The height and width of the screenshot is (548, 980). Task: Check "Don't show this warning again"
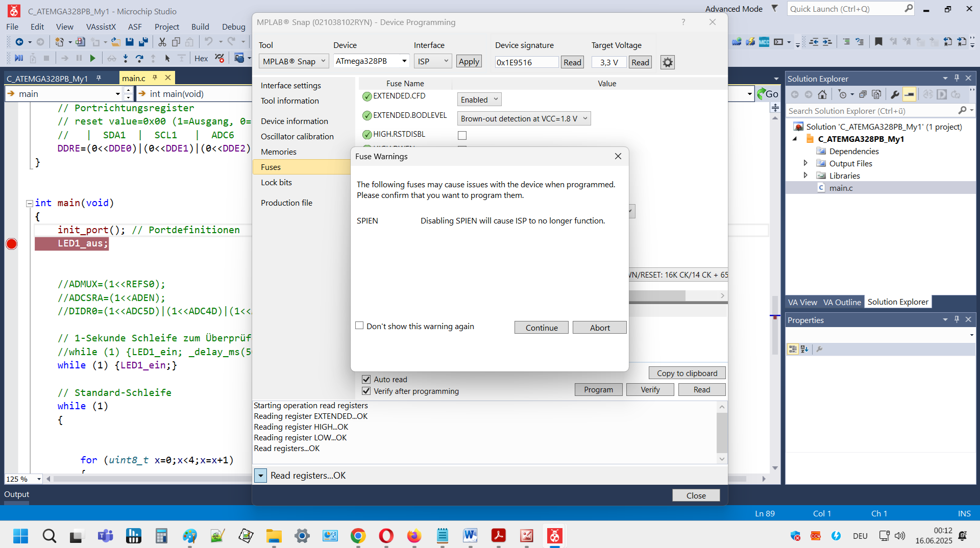(360, 326)
